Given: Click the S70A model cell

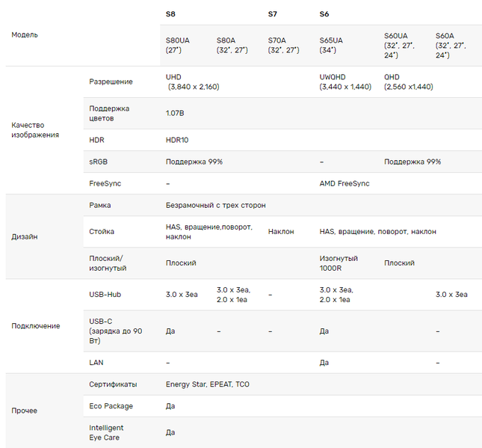Looking at the screenshot, I should (x=283, y=45).
